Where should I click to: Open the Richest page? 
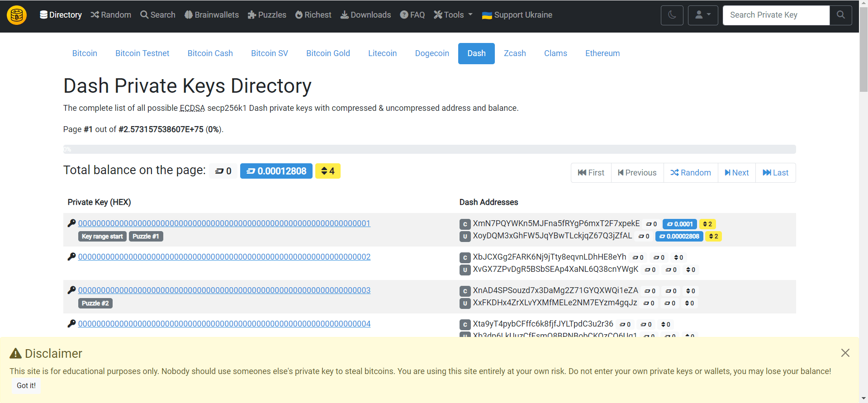point(313,15)
